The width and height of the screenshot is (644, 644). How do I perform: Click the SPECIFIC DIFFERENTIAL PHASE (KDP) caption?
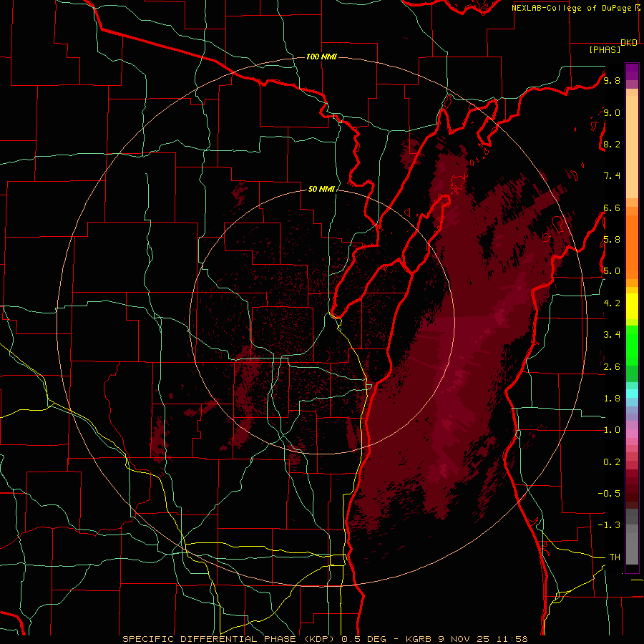click(x=229, y=639)
